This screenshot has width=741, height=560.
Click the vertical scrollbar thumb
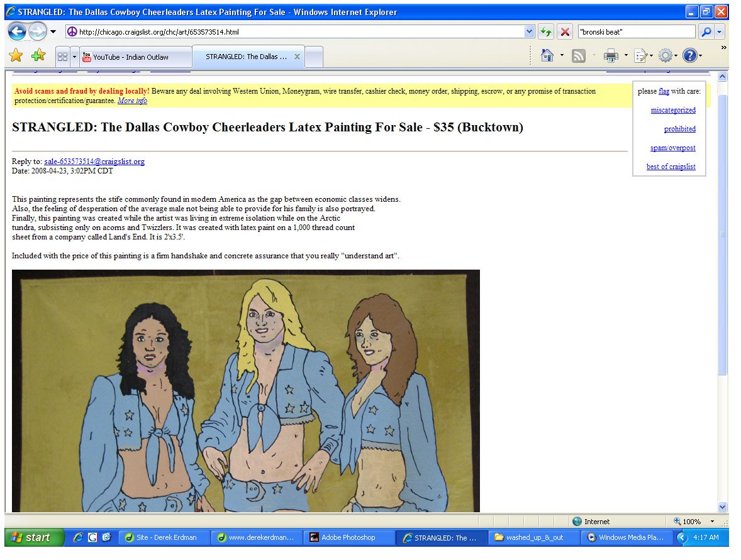click(x=723, y=234)
